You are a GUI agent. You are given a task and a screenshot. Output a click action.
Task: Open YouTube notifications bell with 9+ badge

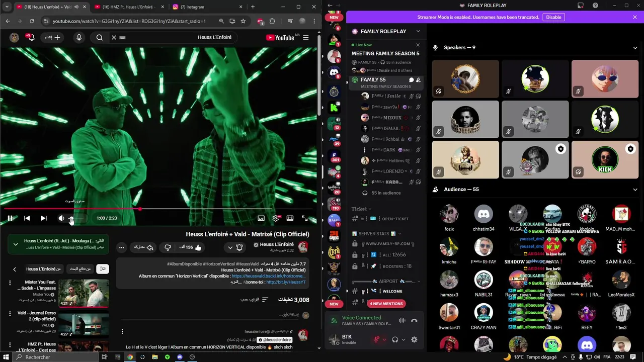30,37
